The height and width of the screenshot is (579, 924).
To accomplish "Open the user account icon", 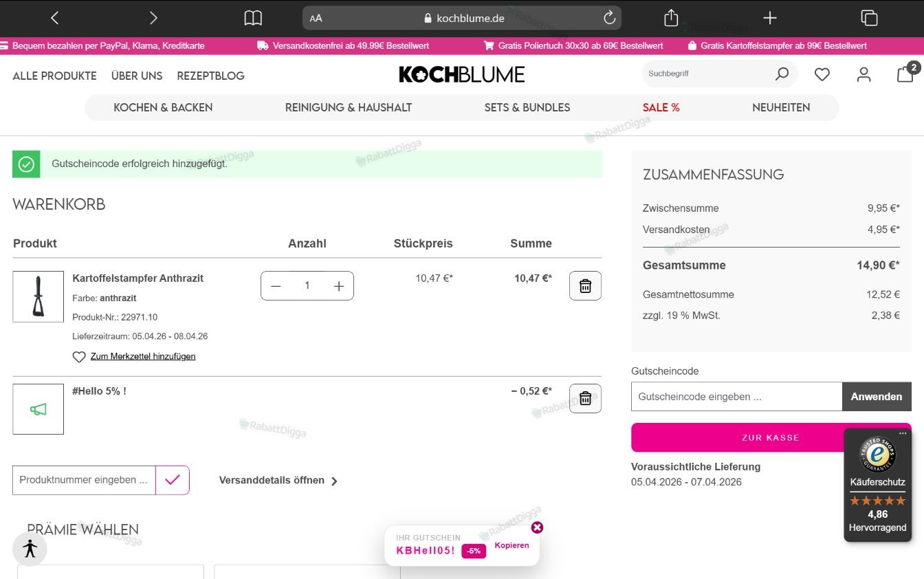I will tap(863, 74).
